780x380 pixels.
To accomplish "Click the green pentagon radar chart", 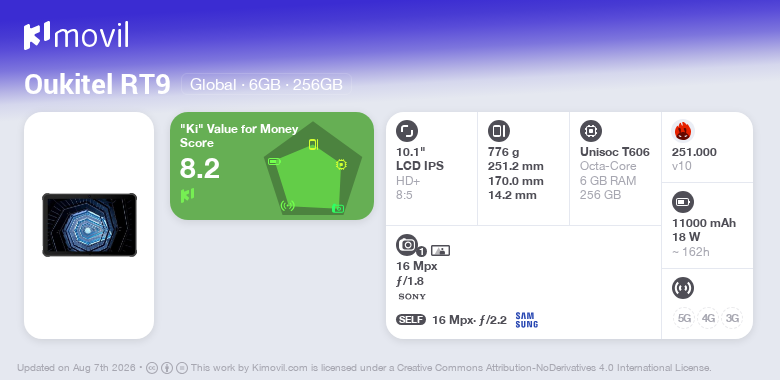I will point(313,168).
